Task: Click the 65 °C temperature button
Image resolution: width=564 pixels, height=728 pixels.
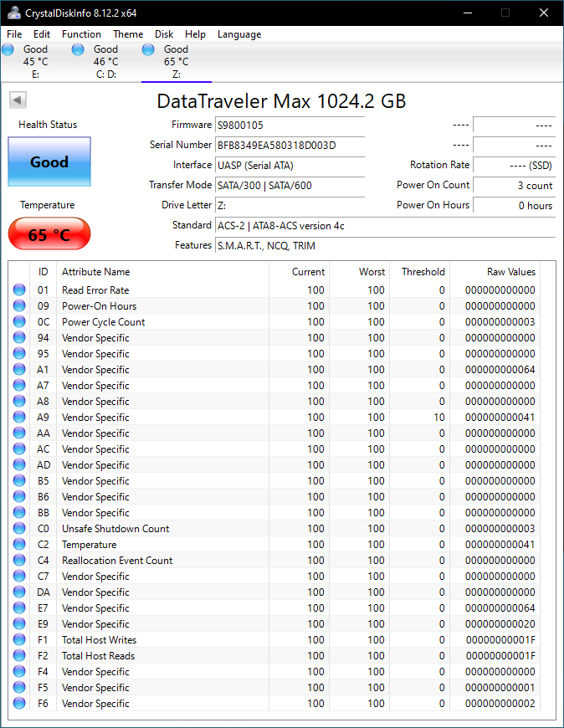Action: pos(49,233)
